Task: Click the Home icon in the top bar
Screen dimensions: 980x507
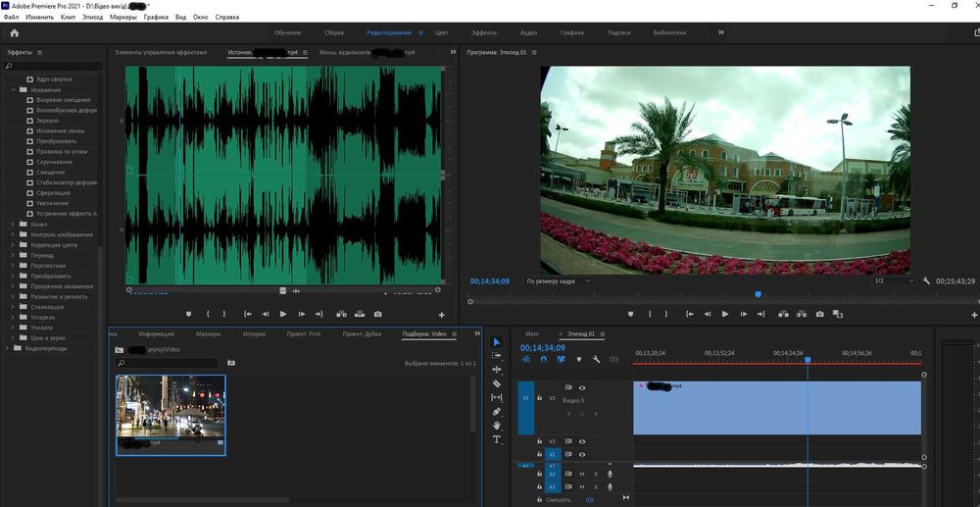Action: [x=14, y=32]
